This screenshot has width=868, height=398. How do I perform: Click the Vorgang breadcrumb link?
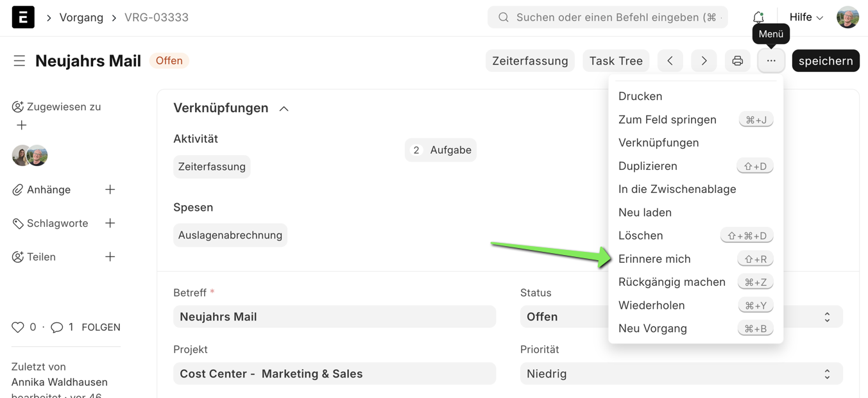coord(81,17)
